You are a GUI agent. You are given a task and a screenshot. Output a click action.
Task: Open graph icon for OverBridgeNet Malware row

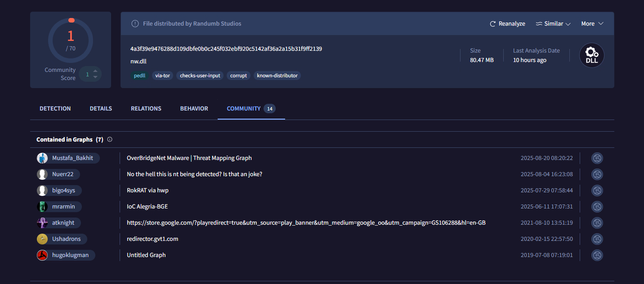coord(597,158)
